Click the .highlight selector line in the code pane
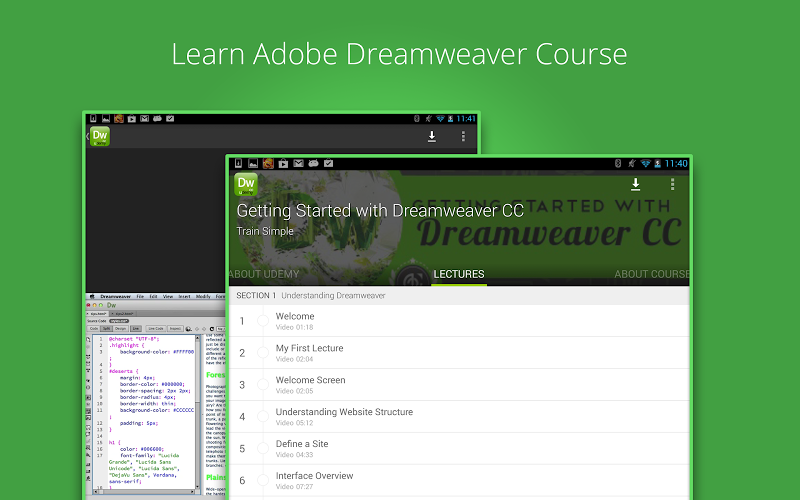 point(127,345)
